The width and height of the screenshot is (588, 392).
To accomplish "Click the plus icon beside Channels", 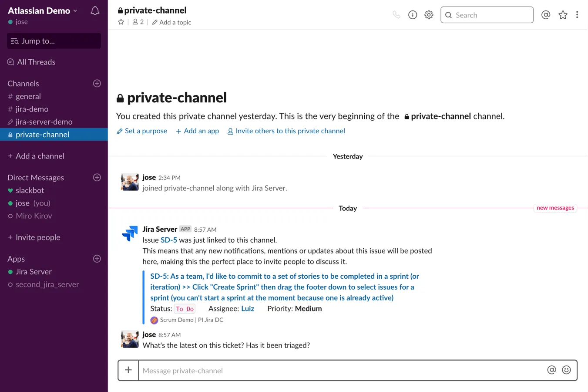I will click(x=97, y=83).
